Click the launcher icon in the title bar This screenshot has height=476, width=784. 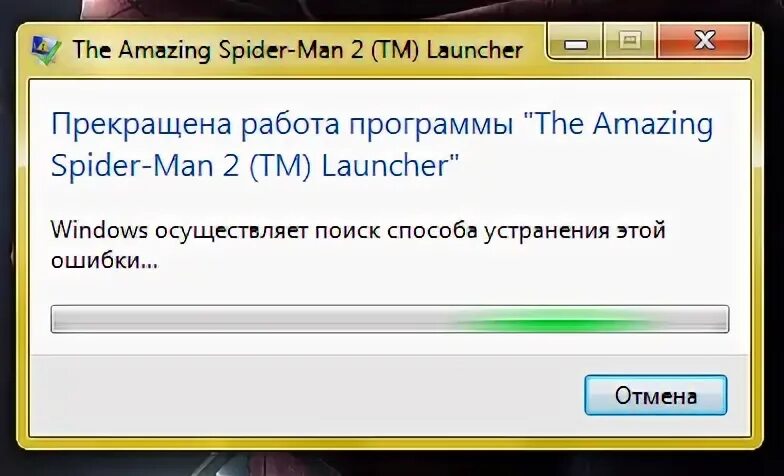[46, 50]
